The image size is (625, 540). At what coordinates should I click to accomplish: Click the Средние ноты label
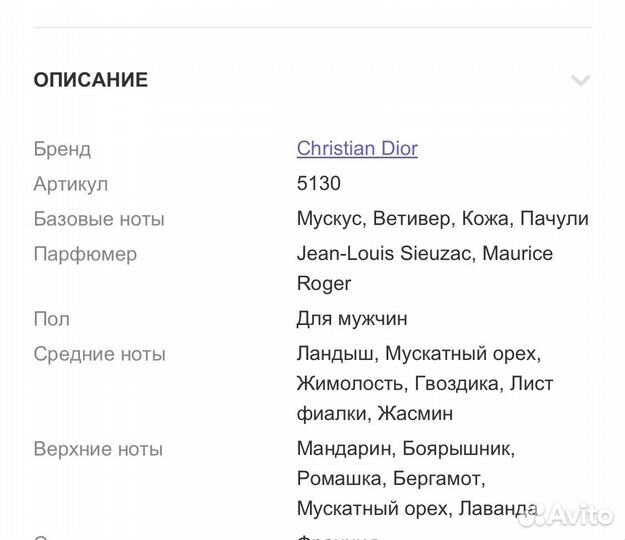pyautogui.click(x=100, y=354)
